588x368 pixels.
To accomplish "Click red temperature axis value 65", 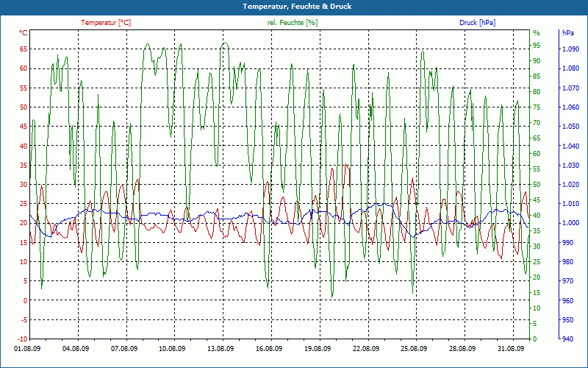I will 24,49.
